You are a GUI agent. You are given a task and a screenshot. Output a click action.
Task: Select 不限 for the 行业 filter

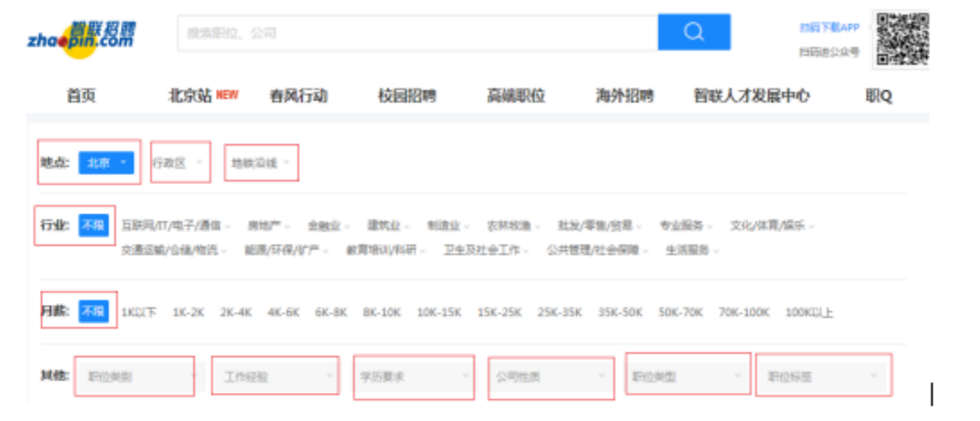93,225
